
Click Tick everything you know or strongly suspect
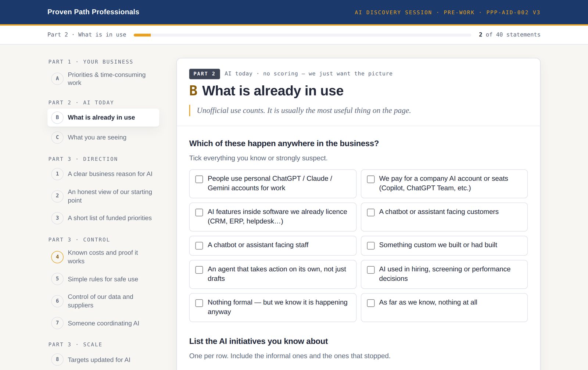[x=258, y=158]
